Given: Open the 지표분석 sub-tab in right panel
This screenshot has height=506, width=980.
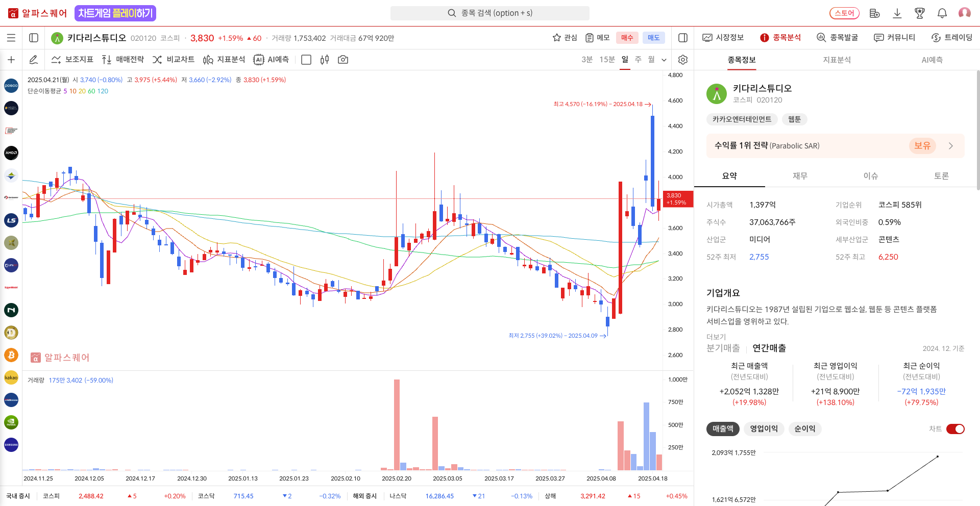Looking at the screenshot, I should (837, 60).
